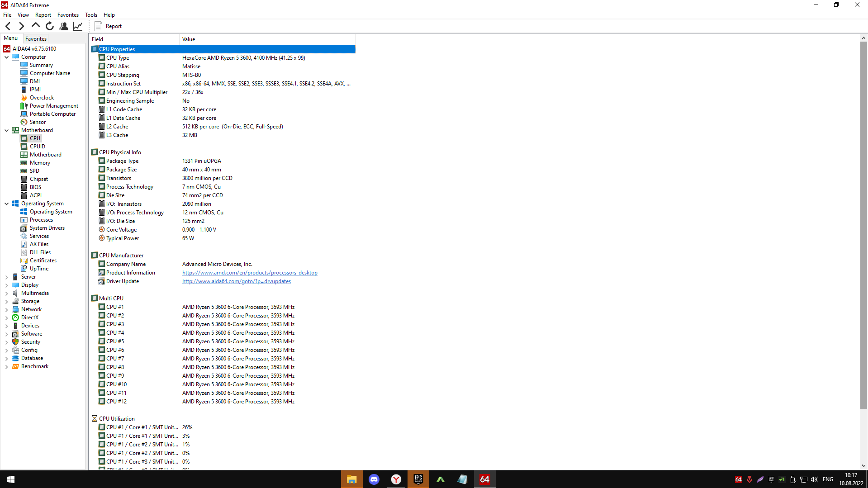Open the Help menu
The width and height of the screenshot is (868, 488).
tap(109, 15)
